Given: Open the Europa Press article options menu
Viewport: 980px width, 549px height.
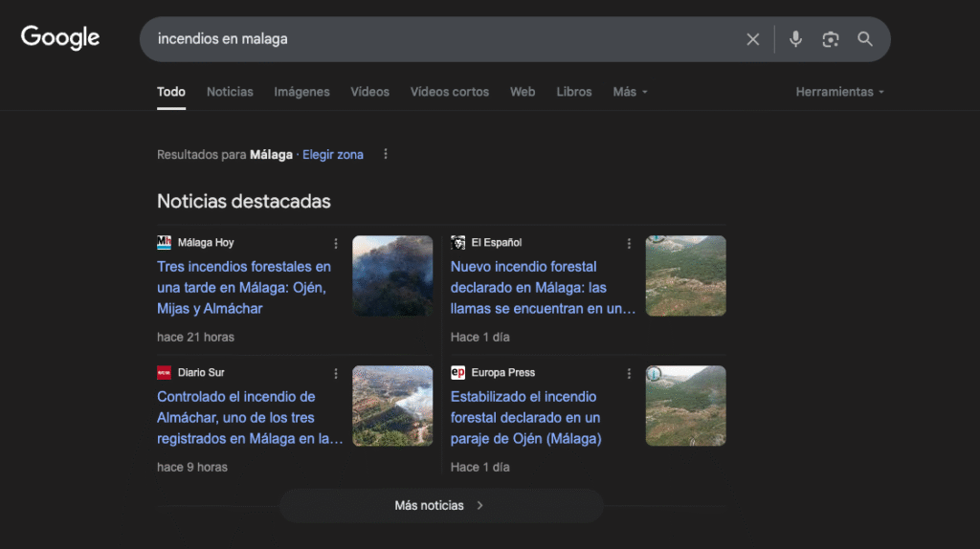Looking at the screenshot, I should click(629, 373).
